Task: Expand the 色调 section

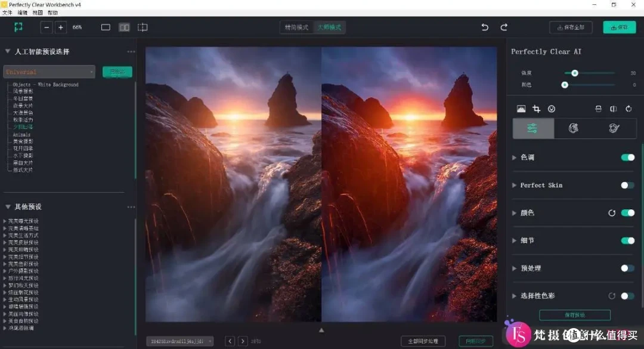Action: coord(514,157)
